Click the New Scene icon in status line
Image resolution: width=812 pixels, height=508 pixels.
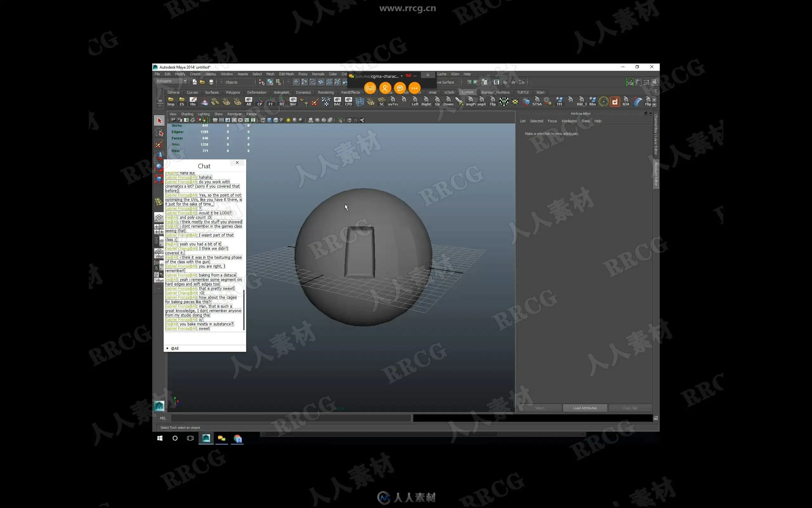pyautogui.click(x=195, y=82)
